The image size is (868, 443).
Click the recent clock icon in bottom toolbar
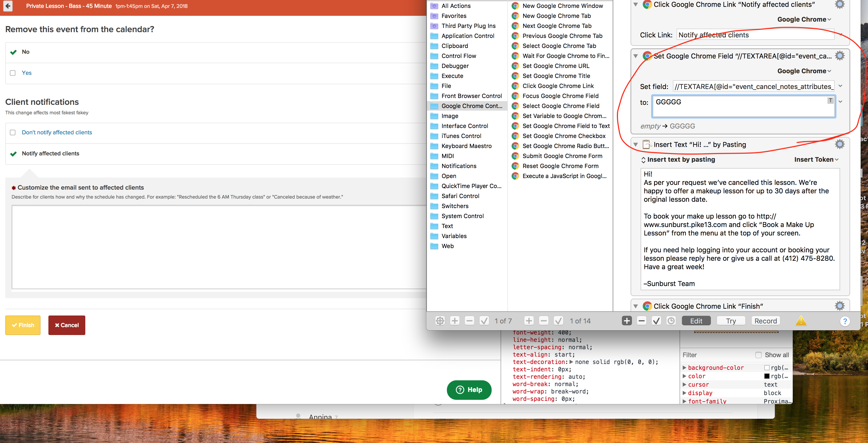(x=671, y=321)
